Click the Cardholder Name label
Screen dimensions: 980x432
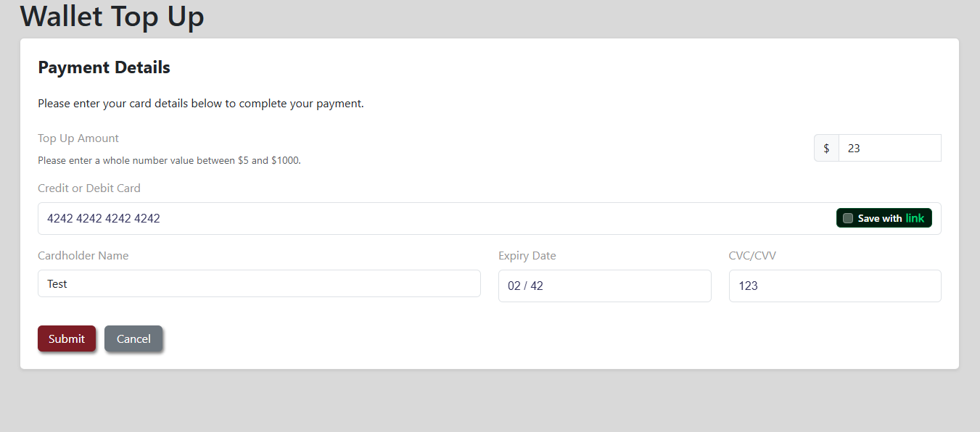click(x=83, y=255)
